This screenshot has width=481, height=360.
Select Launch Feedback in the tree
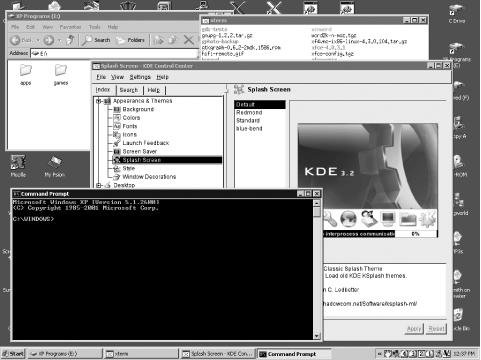(146, 143)
